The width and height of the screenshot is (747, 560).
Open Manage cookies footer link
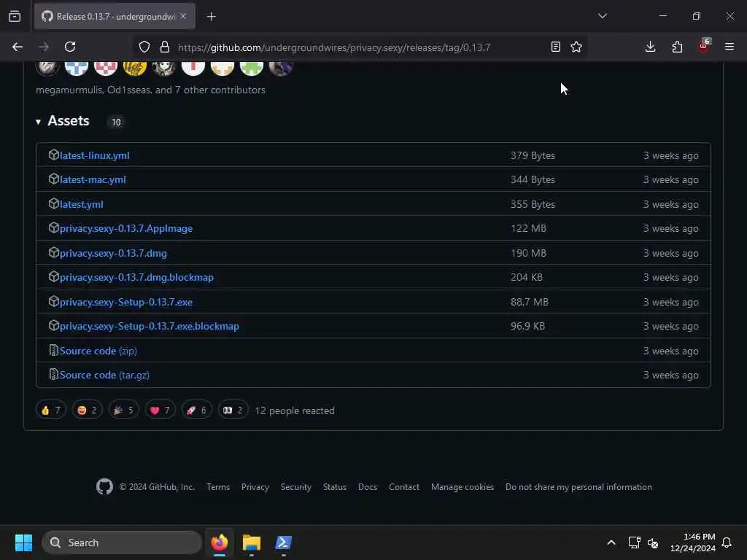(x=462, y=487)
